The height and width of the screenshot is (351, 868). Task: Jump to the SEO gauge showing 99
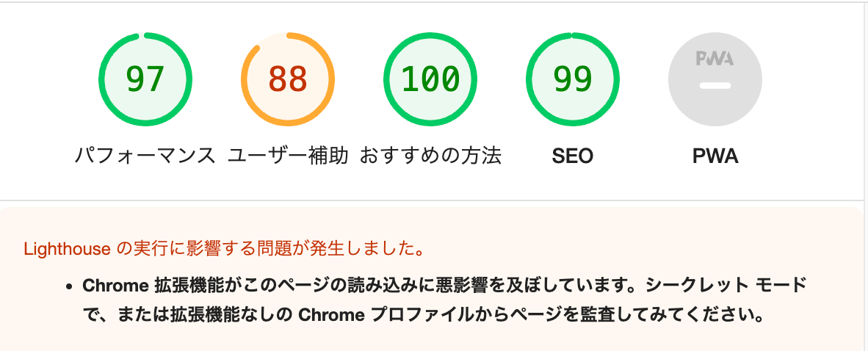[x=572, y=80]
